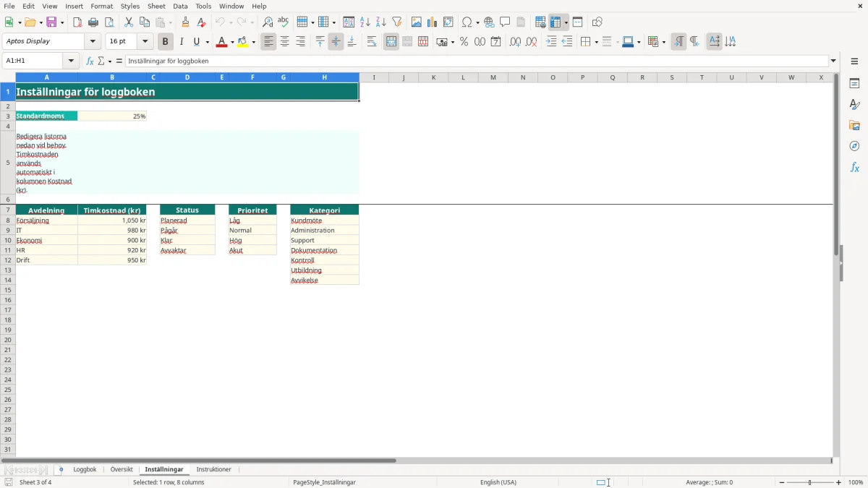The height and width of the screenshot is (488, 868).
Task: Switch to the Loggbok sheet tab
Action: tap(85, 470)
